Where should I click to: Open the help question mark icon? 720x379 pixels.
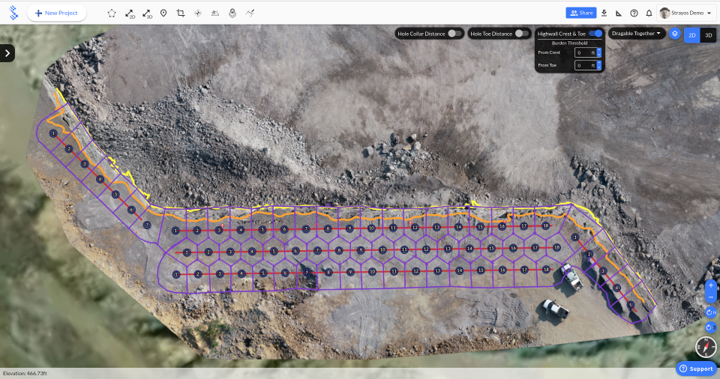tap(634, 13)
